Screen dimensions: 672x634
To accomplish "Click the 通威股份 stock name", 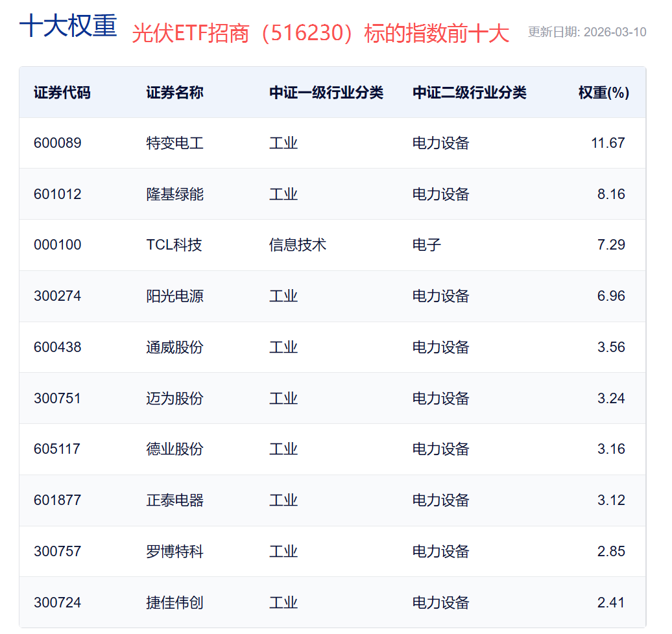I will (x=174, y=347).
